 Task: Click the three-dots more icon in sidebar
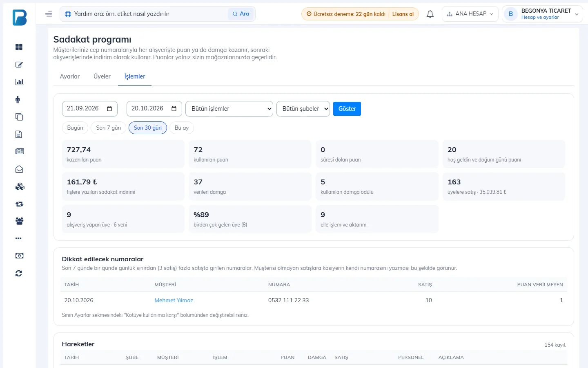(18, 238)
